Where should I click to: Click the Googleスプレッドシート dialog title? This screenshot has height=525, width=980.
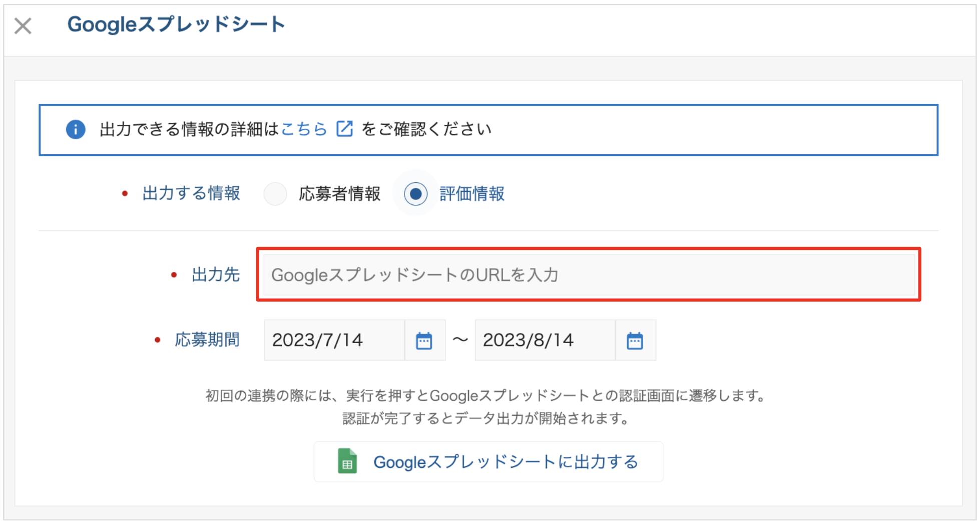(176, 25)
